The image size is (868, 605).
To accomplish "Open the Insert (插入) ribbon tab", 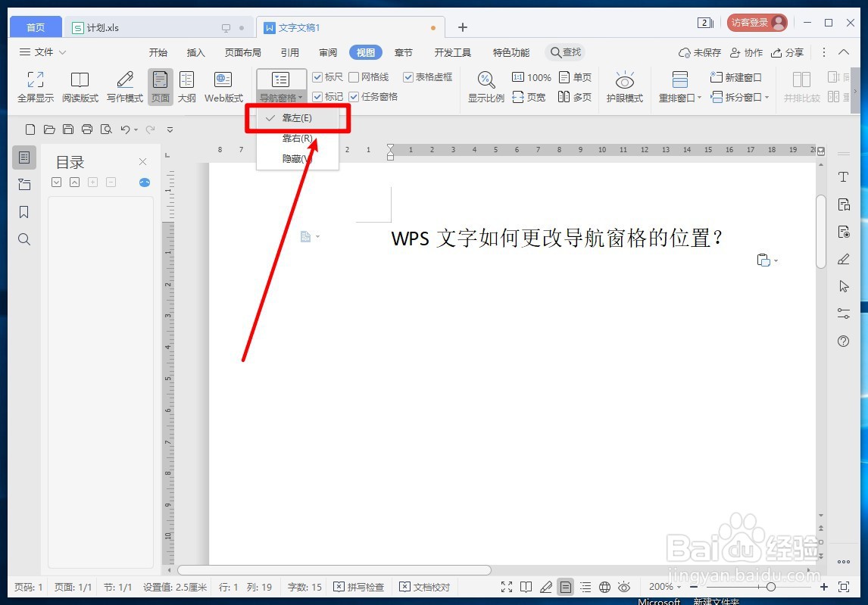I will click(x=196, y=52).
